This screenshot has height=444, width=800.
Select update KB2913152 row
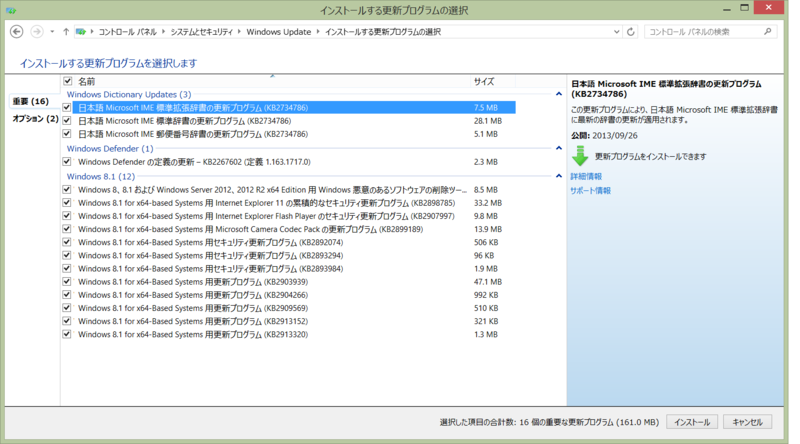288,321
